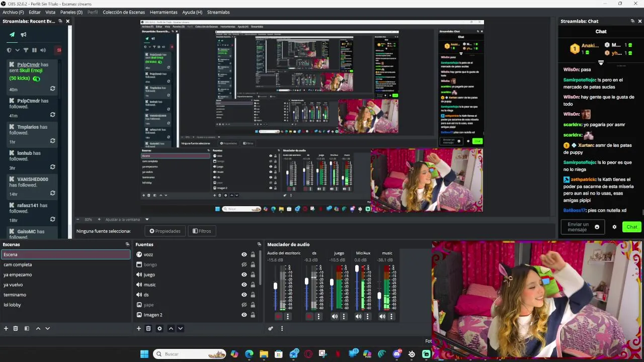Open the preview scaling dropdown arrow
The image size is (644, 362).
pyautogui.click(x=147, y=219)
